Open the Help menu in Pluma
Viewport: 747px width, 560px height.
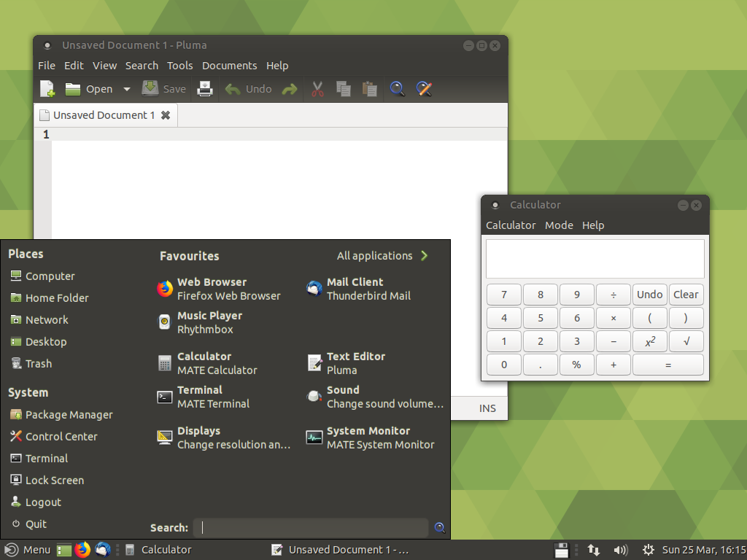277,66
